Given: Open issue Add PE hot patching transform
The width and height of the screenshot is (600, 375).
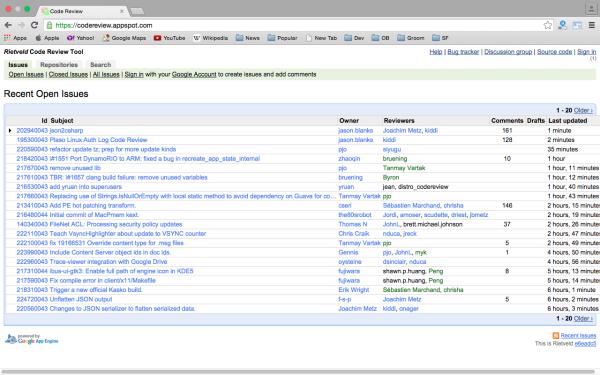Looking at the screenshot, I should tap(93, 205).
